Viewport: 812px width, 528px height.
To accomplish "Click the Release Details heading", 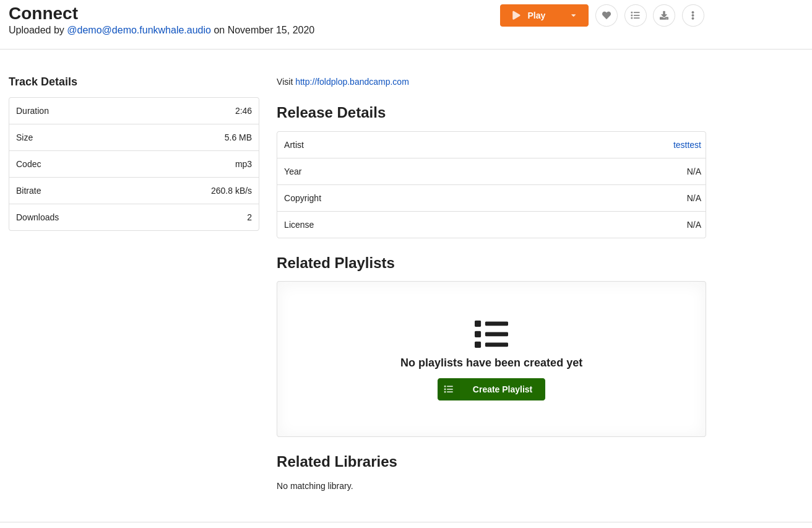I will click(x=331, y=113).
